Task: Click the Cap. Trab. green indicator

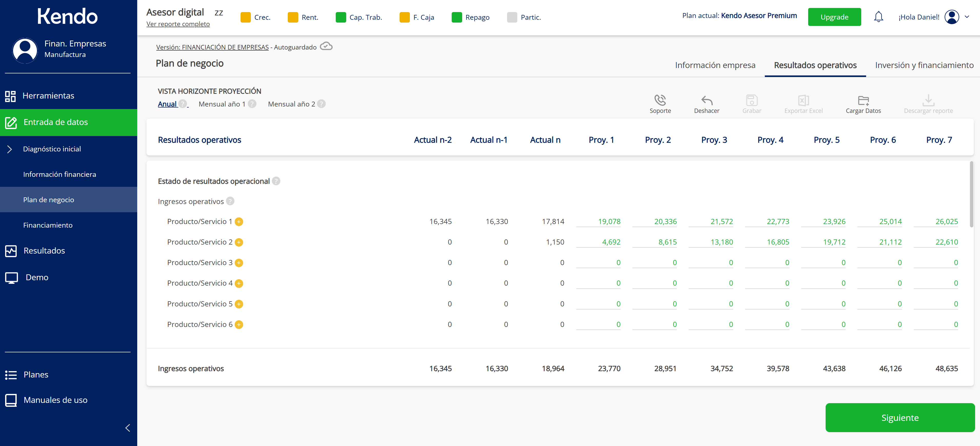Action: 341,17
